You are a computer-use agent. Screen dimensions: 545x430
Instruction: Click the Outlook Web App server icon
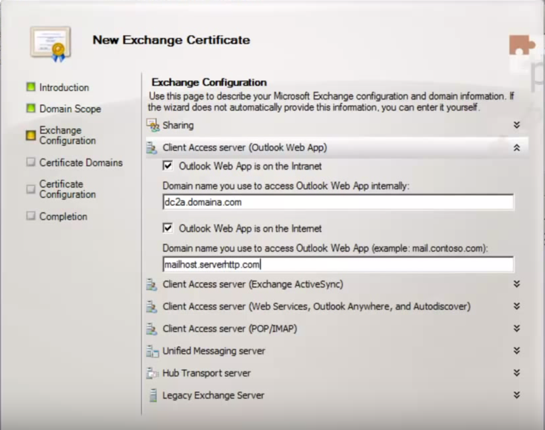(x=152, y=148)
